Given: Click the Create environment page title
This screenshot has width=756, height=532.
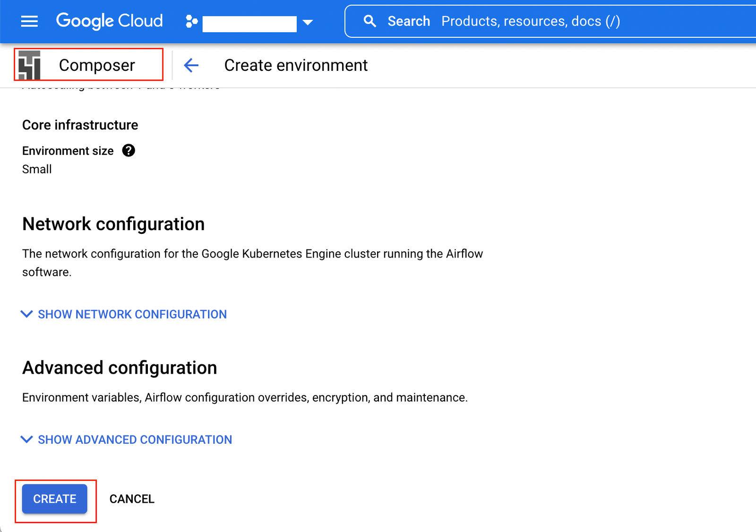Looking at the screenshot, I should (x=296, y=65).
